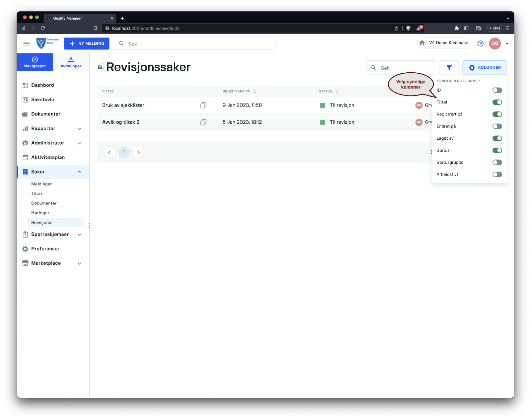Collapse the Saker menu section
This screenshot has width=531, height=420.
[x=79, y=172]
